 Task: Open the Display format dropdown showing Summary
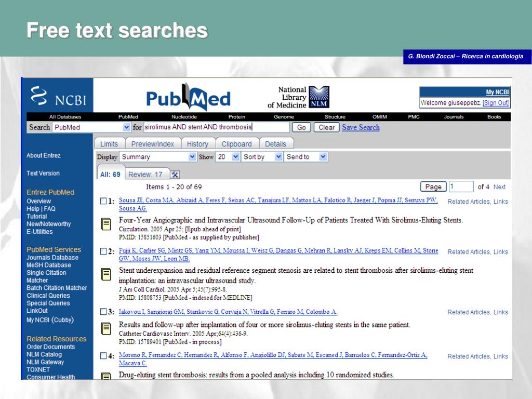pos(158,157)
